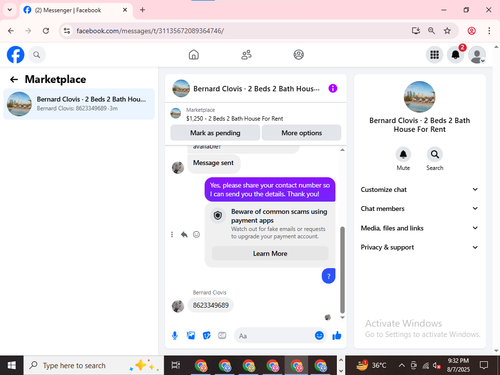500x375 pixels.
Task: Open emoji picker in message box
Action: [319, 336]
